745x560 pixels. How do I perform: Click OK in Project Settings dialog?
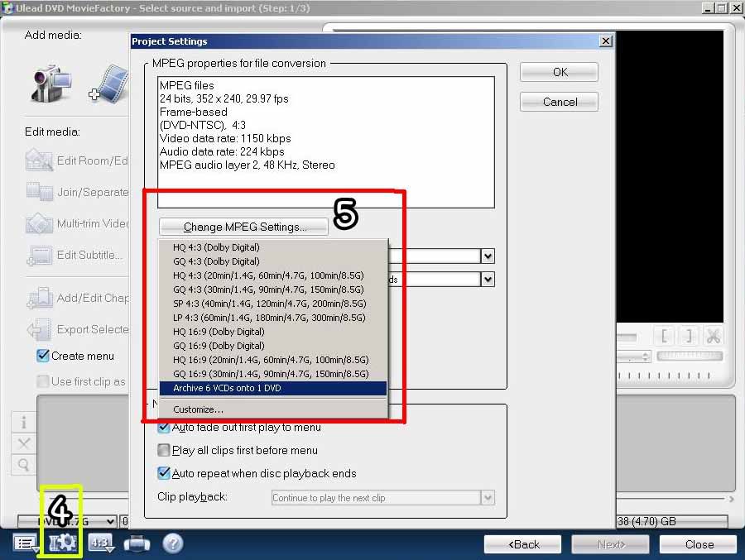pyautogui.click(x=560, y=72)
